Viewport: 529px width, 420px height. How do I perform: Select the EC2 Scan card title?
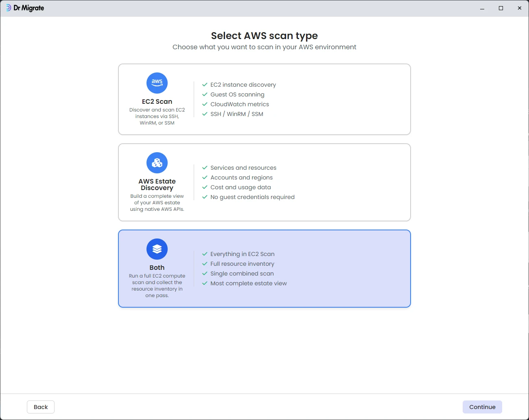tap(157, 102)
